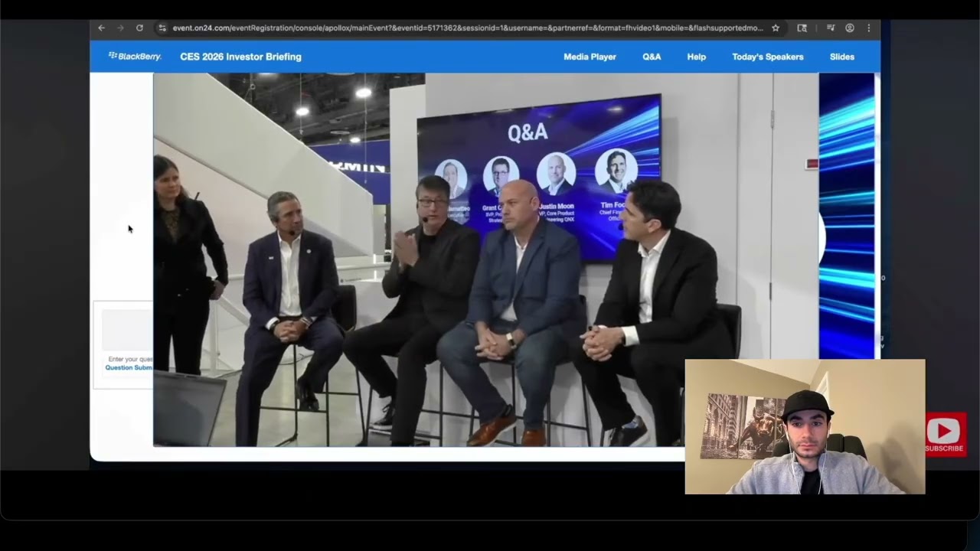
Task: Click the browser forward arrow
Action: 120,28
